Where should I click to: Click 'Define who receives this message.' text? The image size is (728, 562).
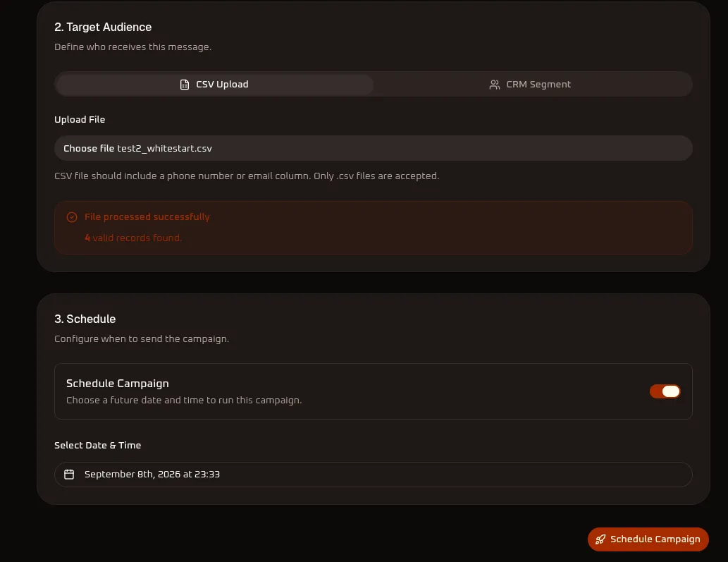tap(132, 47)
